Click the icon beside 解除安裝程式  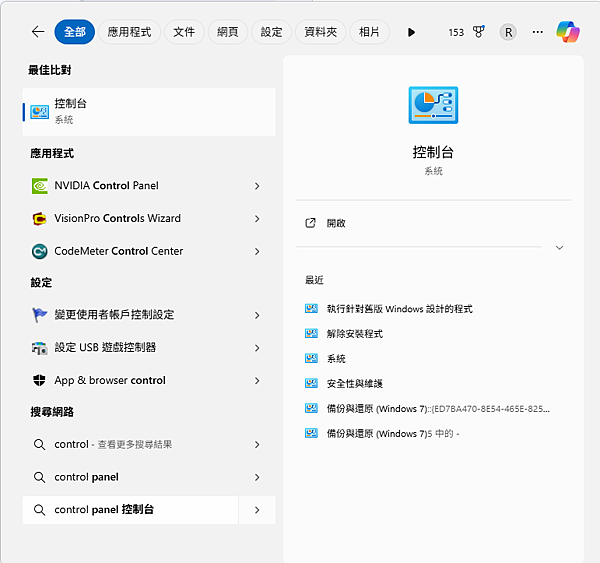[311, 333]
